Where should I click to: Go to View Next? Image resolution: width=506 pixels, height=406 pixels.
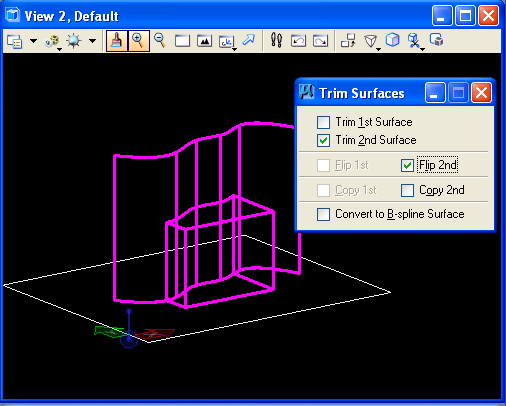320,41
